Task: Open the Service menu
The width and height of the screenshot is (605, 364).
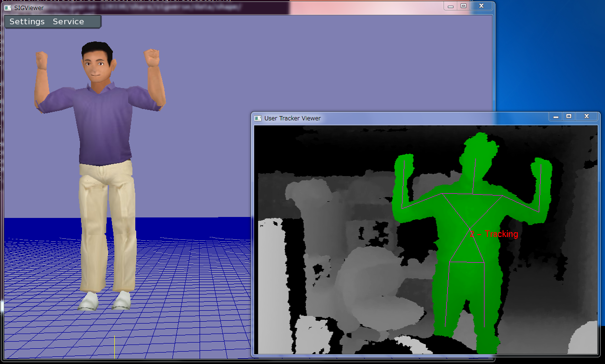Action: (x=68, y=22)
